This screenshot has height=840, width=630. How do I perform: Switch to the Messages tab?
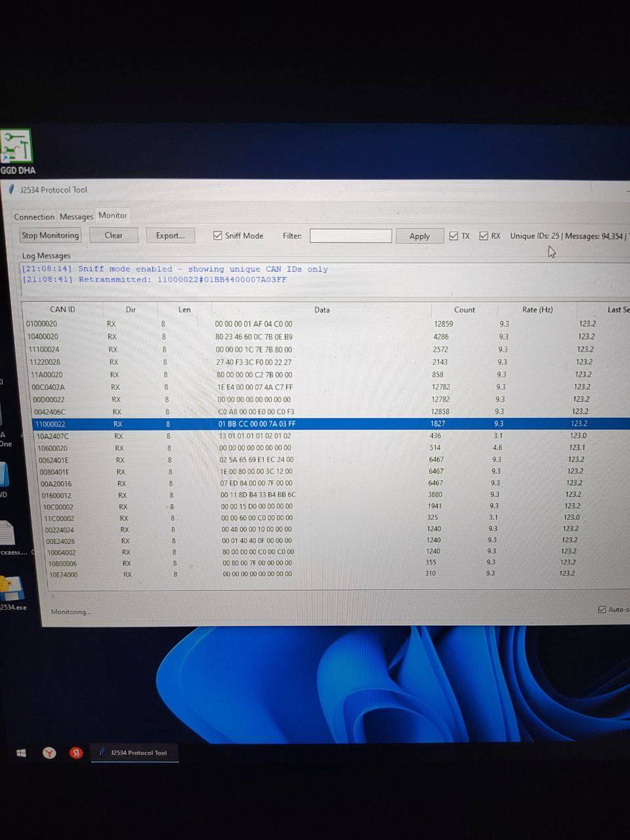(76, 217)
